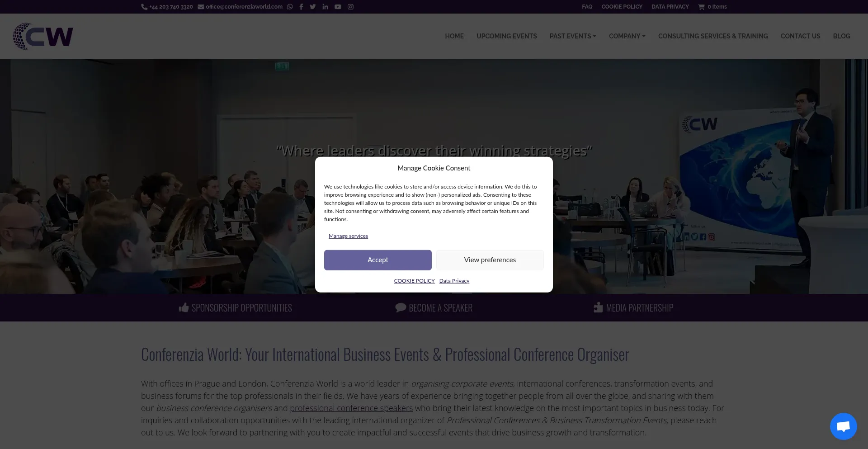Open View preferences in cookie dialog
The width and height of the screenshot is (868, 449).
[490, 260]
